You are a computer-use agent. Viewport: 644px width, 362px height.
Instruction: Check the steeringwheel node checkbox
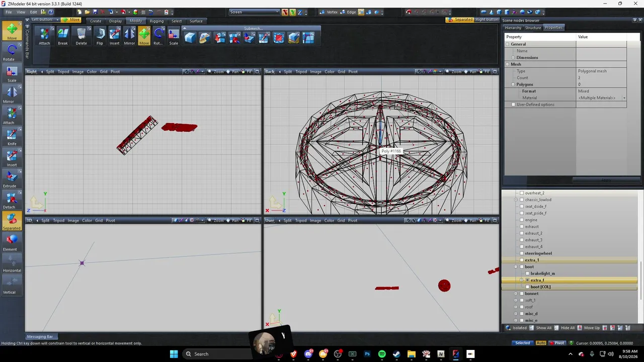[522, 253]
